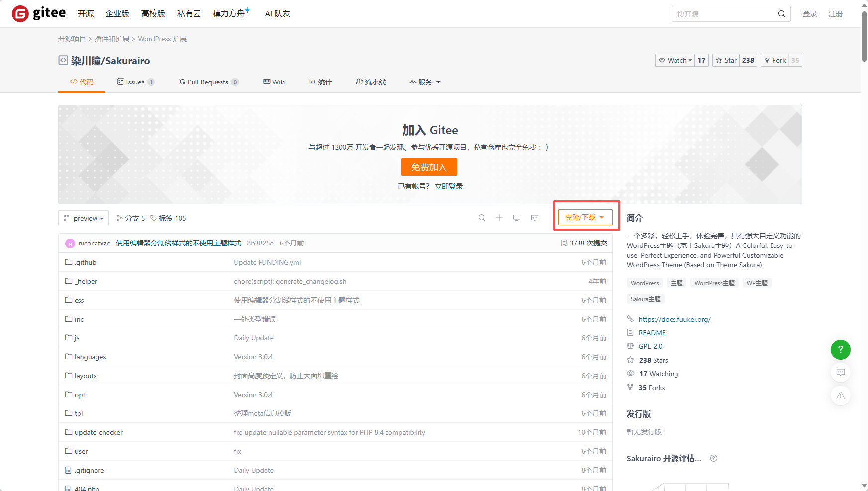This screenshot has width=868, height=491.
Task: Click the 立即登录 link
Action: tap(449, 186)
